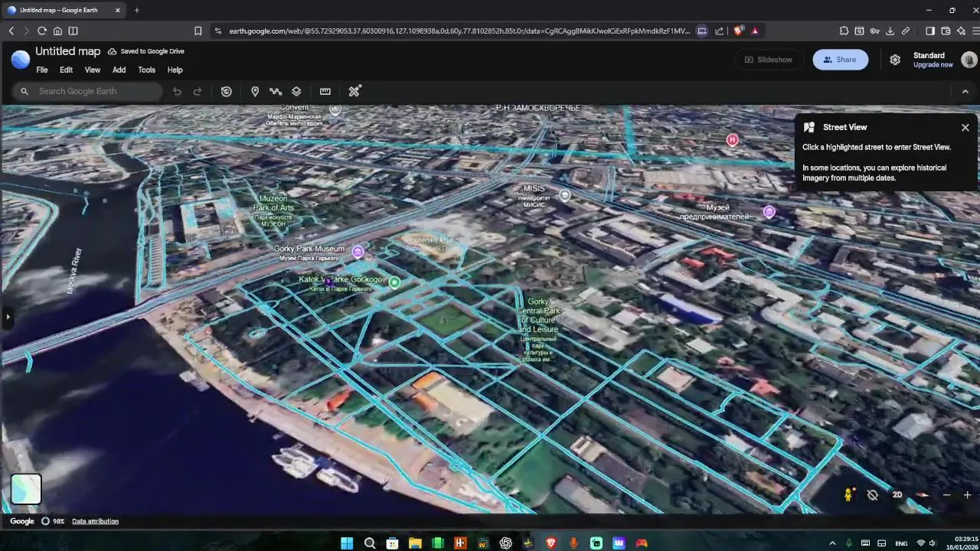Click the compass needle

tap(923, 495)
